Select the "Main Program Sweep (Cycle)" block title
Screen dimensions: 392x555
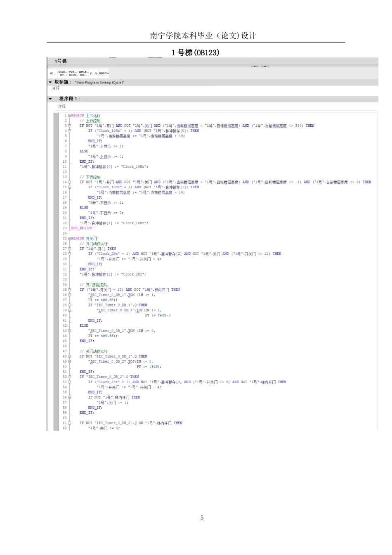pyautogui.click(x=99, y=83)
